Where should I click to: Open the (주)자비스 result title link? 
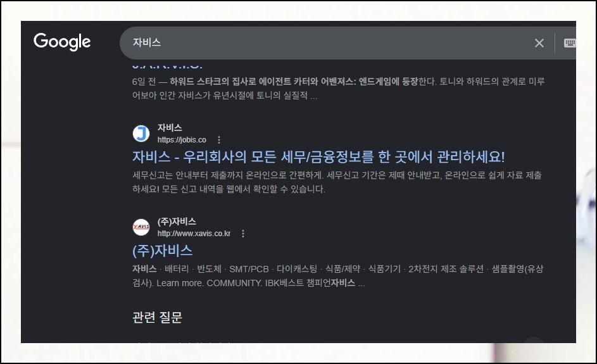[x=162, y=251]
